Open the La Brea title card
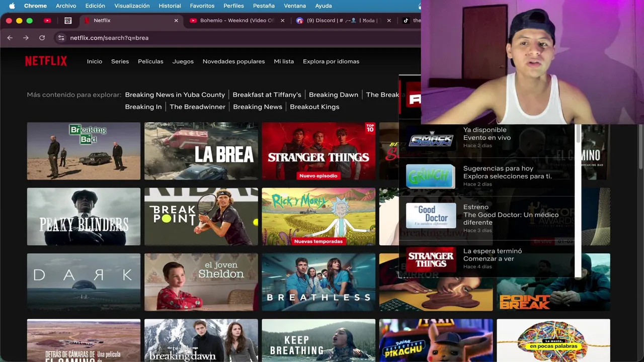Screen dimensions: 644x362 tap(201, 151)
